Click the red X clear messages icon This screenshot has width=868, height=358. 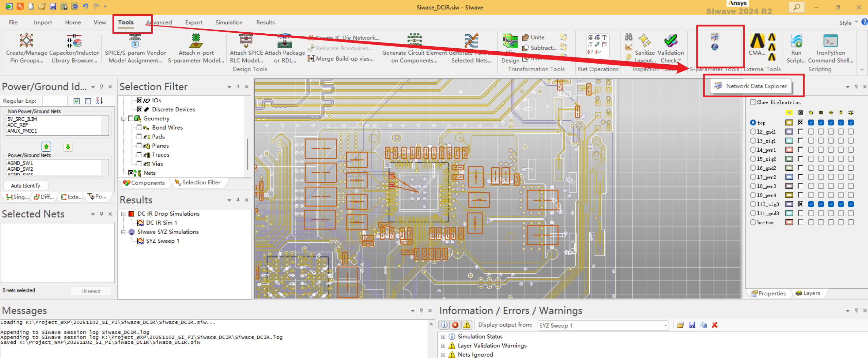point(715,325)
